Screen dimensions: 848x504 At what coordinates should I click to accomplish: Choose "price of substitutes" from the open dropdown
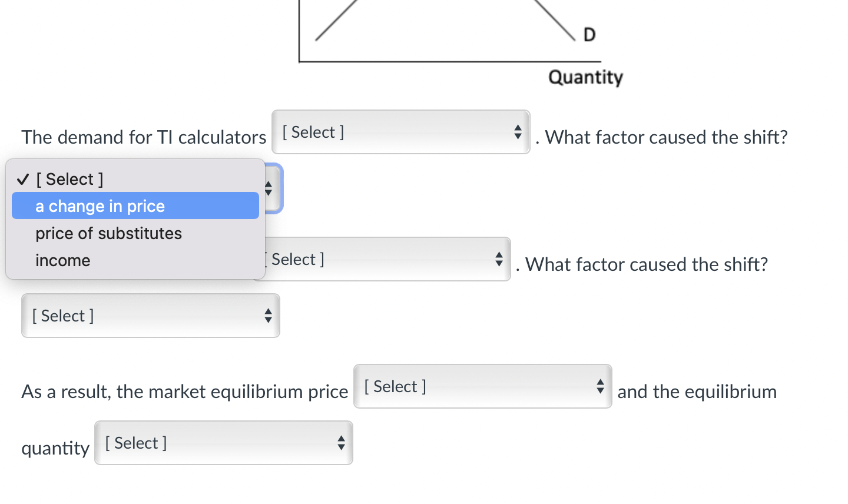tap(108, 233)
